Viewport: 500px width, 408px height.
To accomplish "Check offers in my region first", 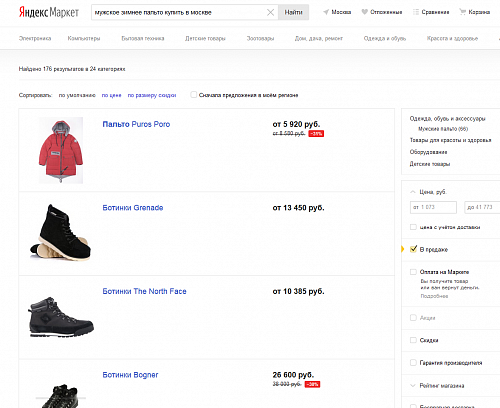I will (194, 95).
